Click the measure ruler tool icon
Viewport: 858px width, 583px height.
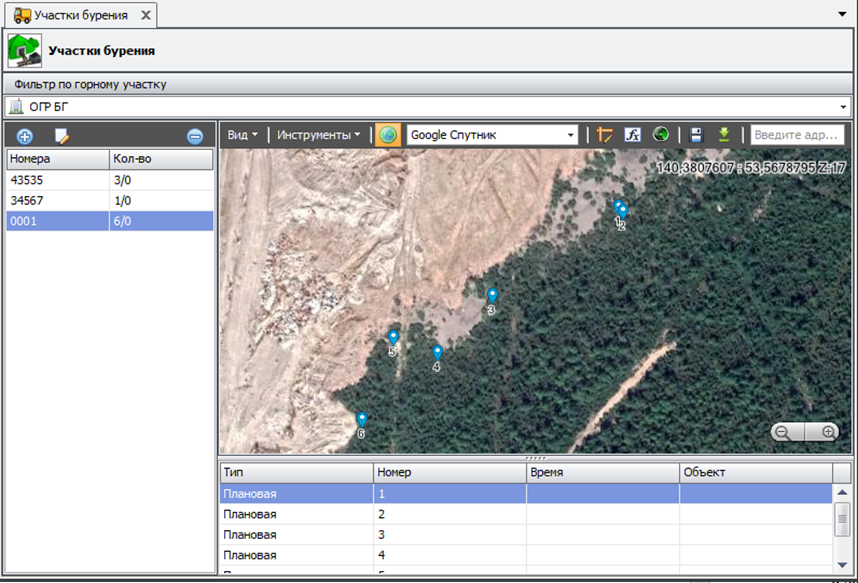click(x=604, y=135)
